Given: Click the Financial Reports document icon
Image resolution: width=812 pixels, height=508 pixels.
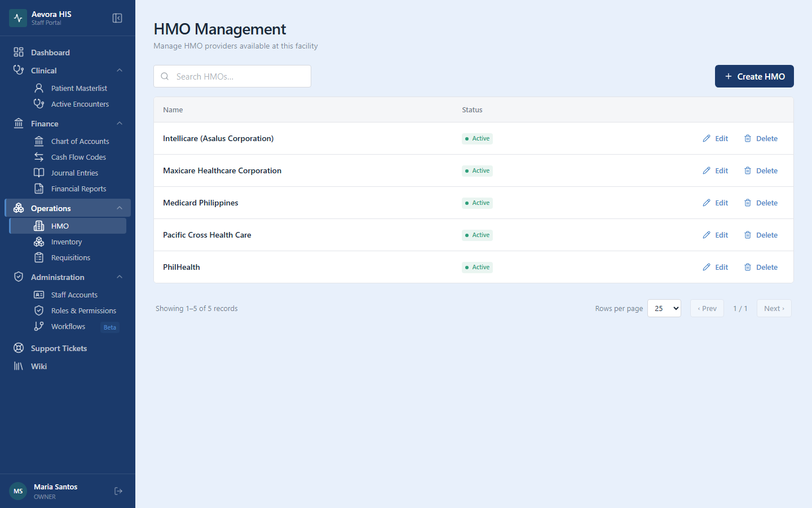Looking at the screenshot, I should coord(39,189).
